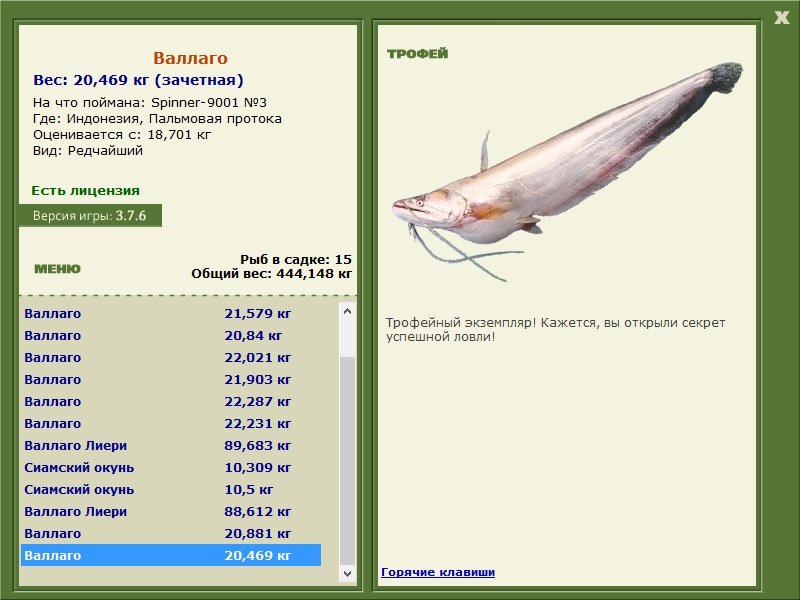
Task: Click the Общий вес: 444,148 кг total
Action: pyautogui.click(x=271, y=273)
